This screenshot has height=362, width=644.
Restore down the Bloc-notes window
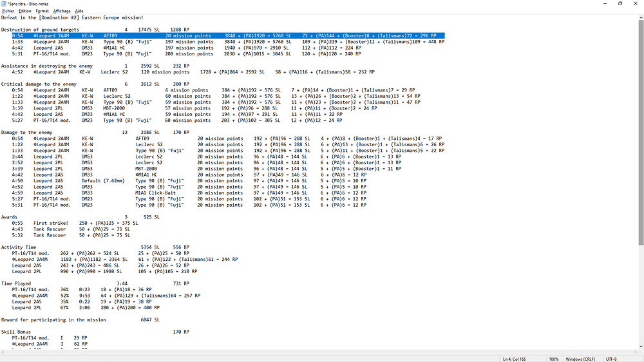pos(620,3)
